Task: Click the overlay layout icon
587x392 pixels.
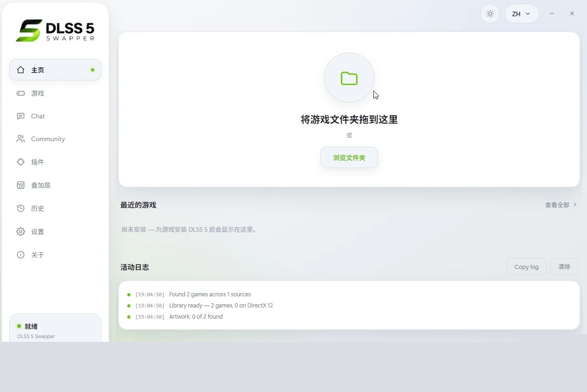Action: point(20,185)
